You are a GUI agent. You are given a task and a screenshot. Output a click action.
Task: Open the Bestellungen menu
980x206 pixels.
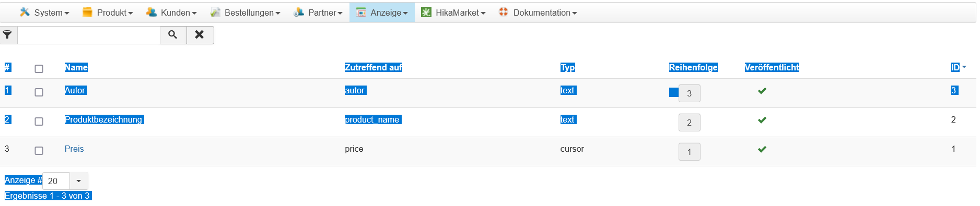[x=245, y=13]
